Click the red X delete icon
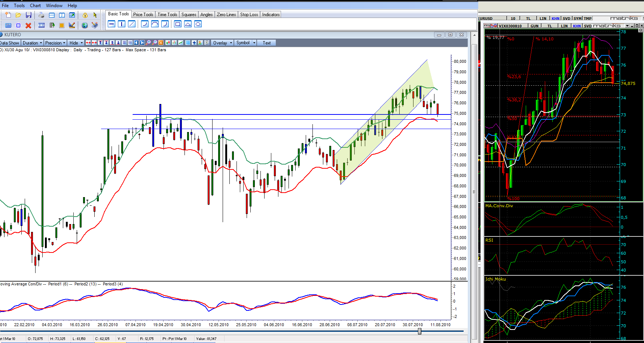Image resolution: width=644 pixels, height=343 pixels. point(28,25)
